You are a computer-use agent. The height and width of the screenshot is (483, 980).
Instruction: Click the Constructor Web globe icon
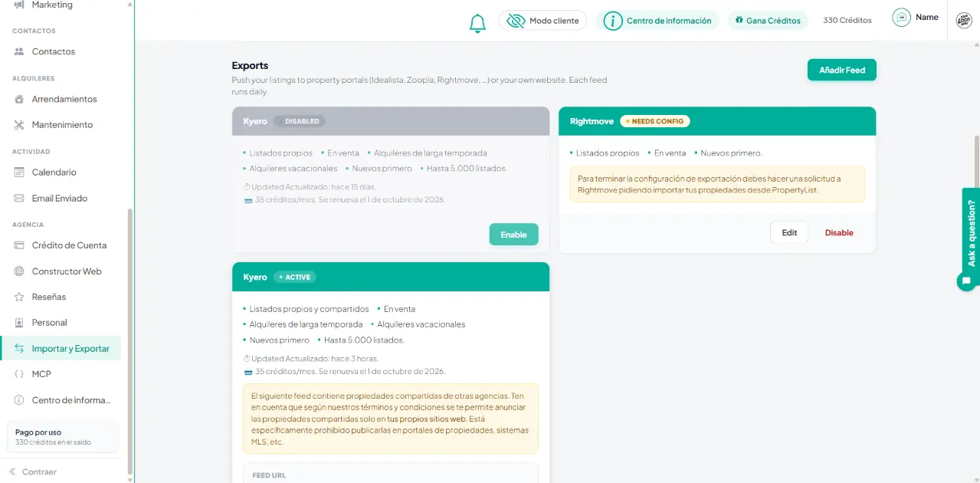coord(19,271)
